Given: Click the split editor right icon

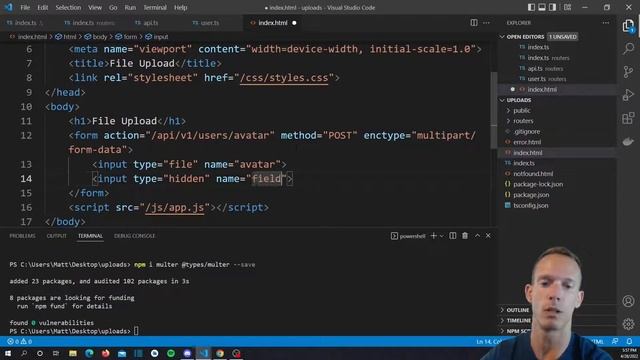Looking at the screenshot, I should (x=474, y=23).
